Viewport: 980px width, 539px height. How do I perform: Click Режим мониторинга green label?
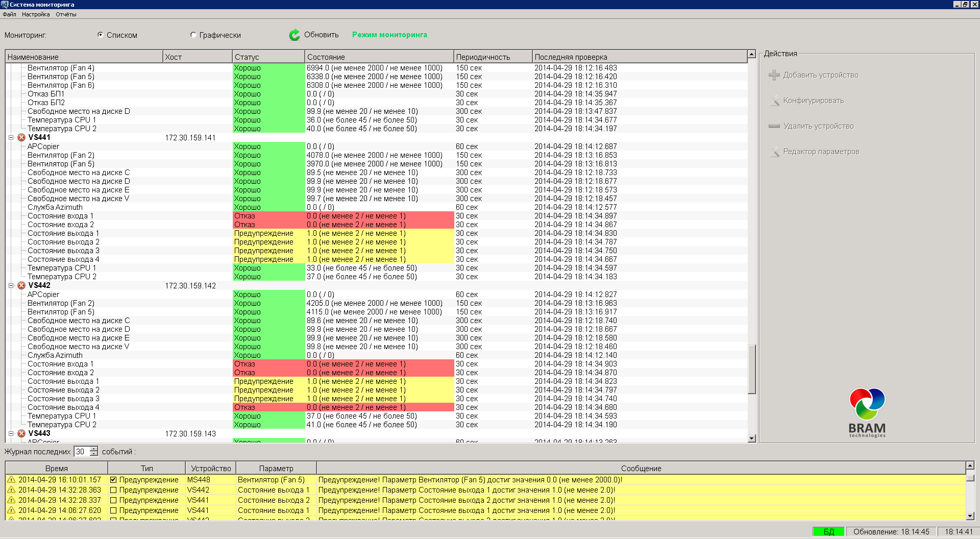pyautogui.click(x=389, y=35)
